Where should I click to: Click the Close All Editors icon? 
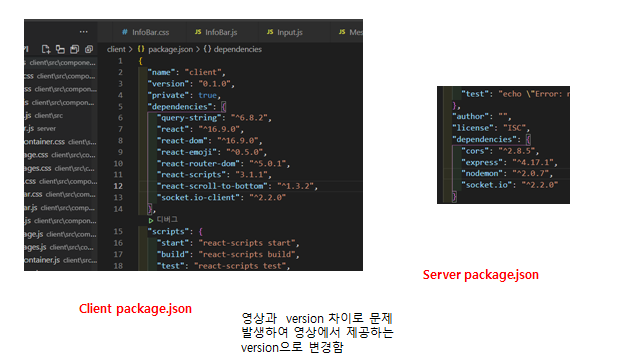coord(89,49)
